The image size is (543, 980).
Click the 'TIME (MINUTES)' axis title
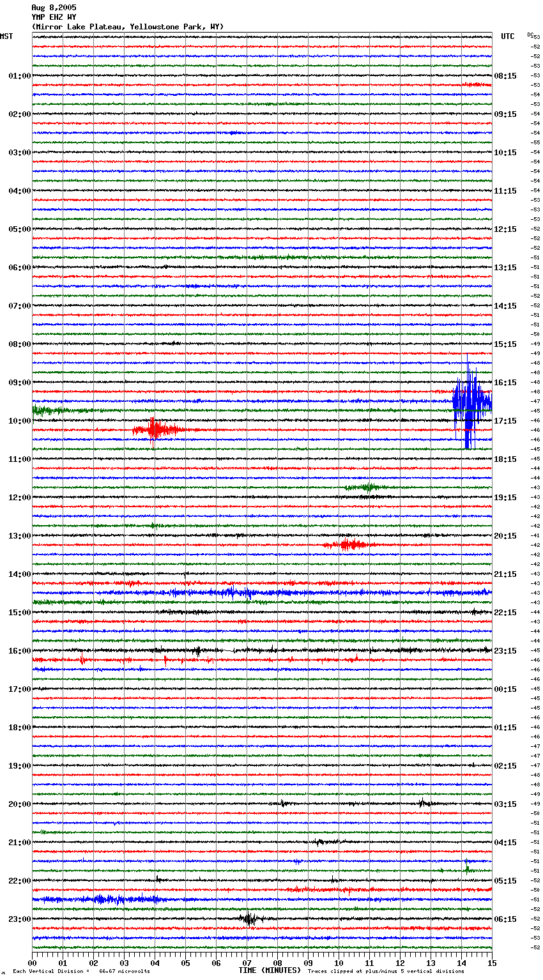[270, 970]
